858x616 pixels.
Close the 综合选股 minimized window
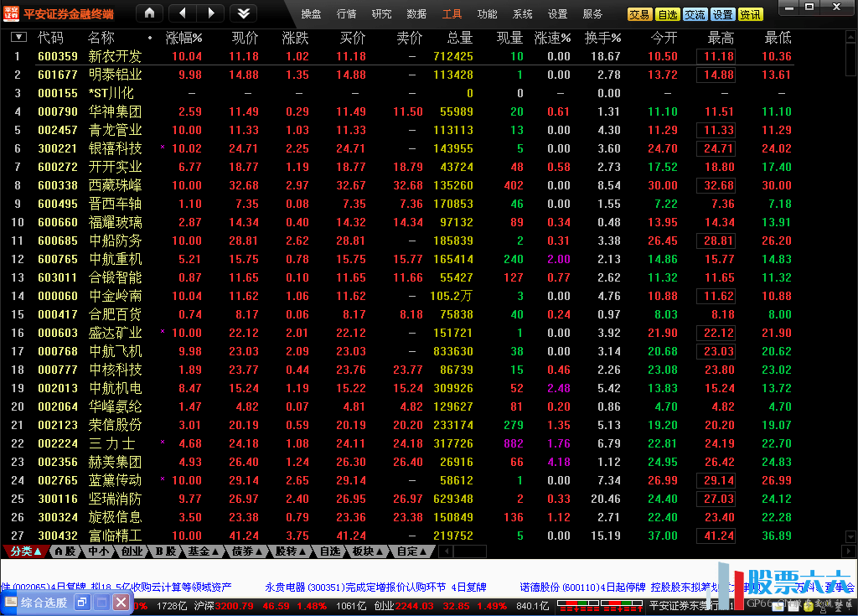click(121, 603)
